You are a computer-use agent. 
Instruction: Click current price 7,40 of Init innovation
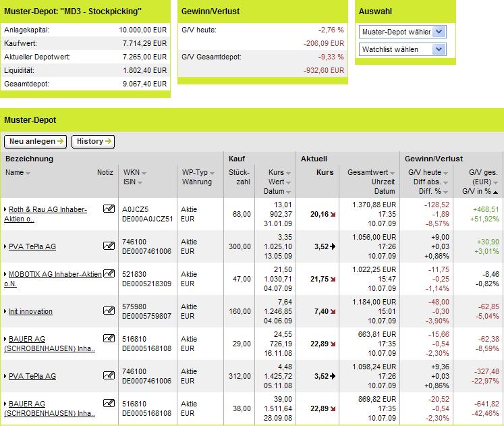tap(321, 311)
